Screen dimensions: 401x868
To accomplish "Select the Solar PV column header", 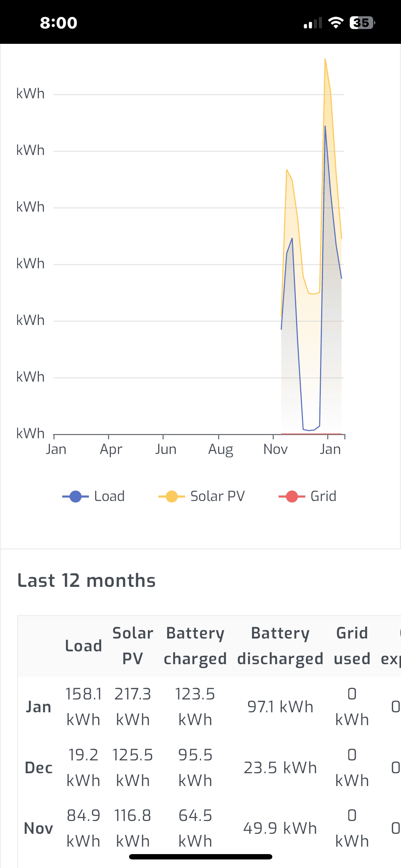I will tap(133, 646).
